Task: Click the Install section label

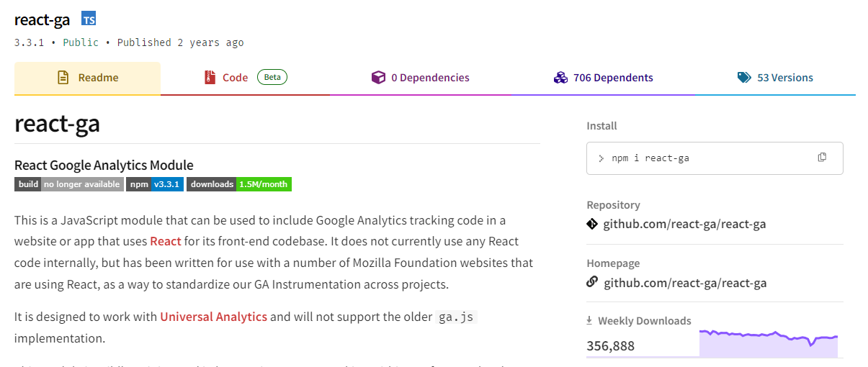Action: pyautogui.click(x=602, y=126)
